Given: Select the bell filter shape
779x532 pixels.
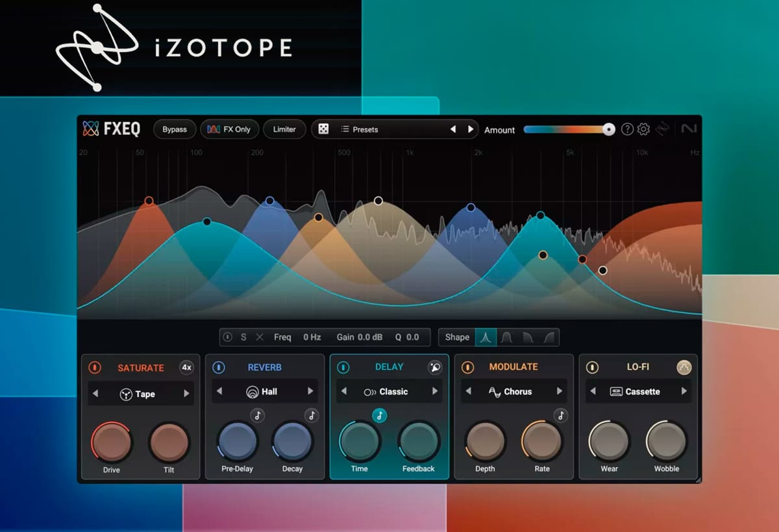Looking at the screenshot, I should [x=486, y=337].
